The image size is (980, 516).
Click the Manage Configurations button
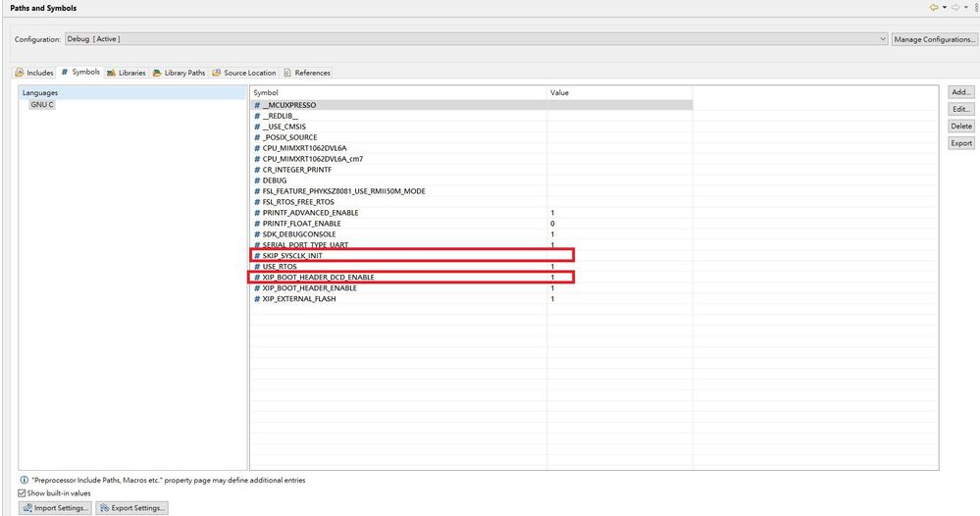pyautogui.click(x=934, y=38)
